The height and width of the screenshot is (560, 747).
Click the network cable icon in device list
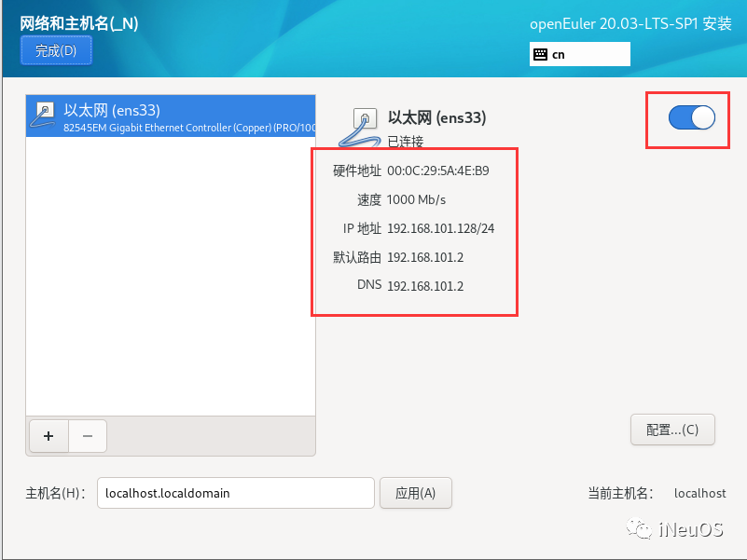pyautogui.click(x=42, y=116)
